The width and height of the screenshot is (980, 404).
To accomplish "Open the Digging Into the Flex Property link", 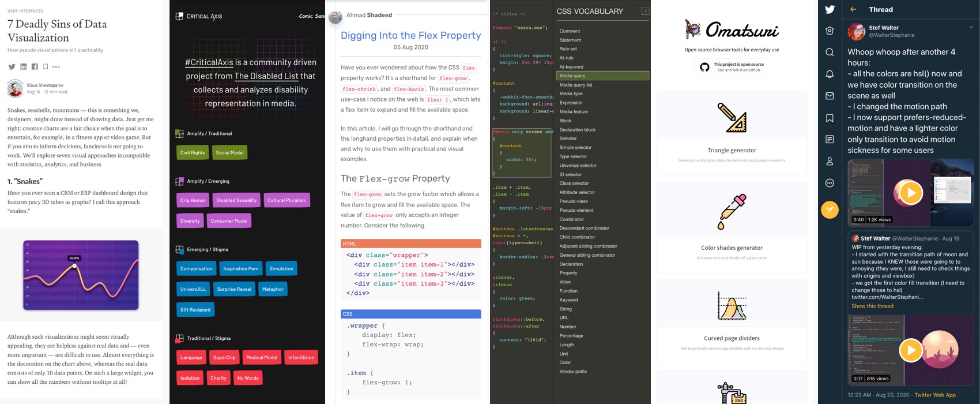I will [410, 35].
